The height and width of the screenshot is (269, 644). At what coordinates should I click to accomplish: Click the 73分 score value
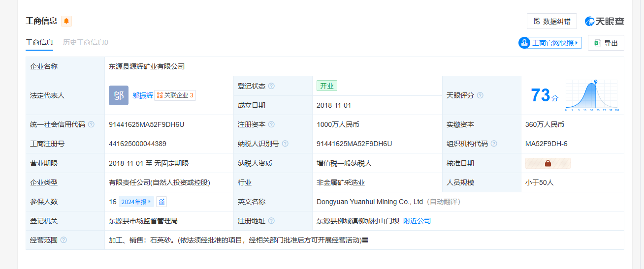[x=545, y=95]
